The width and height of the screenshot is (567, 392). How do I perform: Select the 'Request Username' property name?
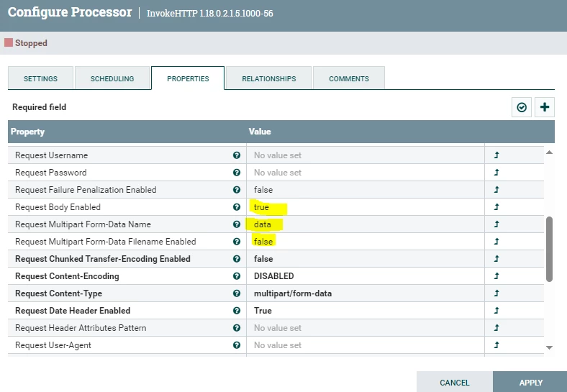51,155
